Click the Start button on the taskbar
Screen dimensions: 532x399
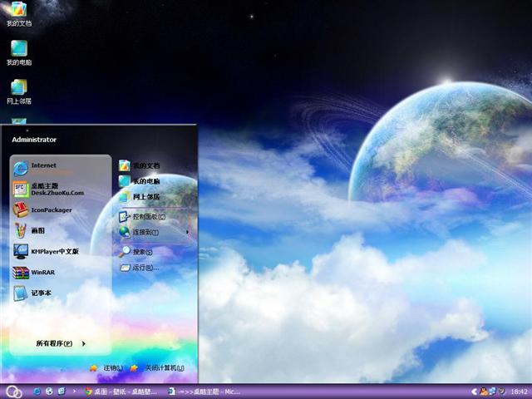click(x=12, y=392)
